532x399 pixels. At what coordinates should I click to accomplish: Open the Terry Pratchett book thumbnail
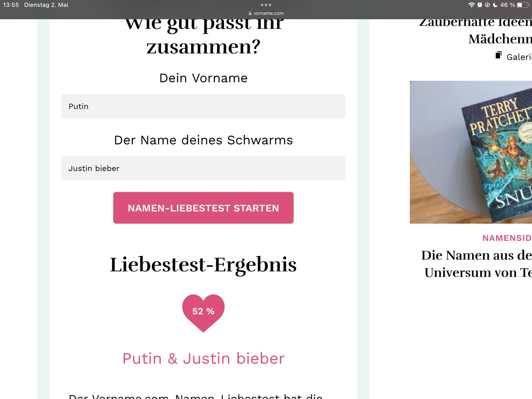[471, 152]
